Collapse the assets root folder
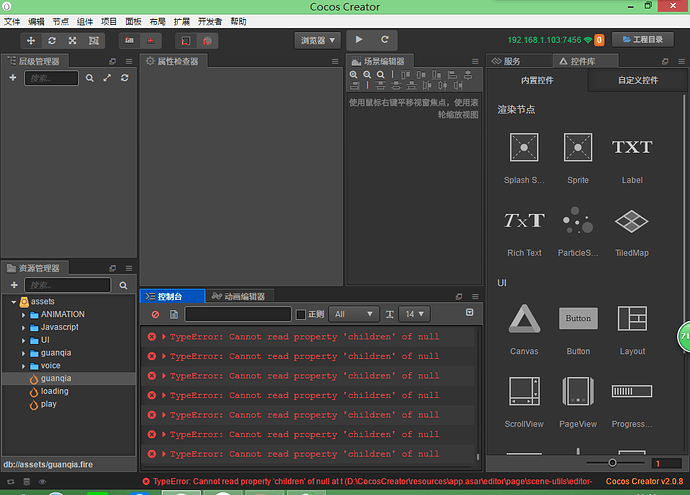This screenshot has height=495, width=690. click(14, 302)
